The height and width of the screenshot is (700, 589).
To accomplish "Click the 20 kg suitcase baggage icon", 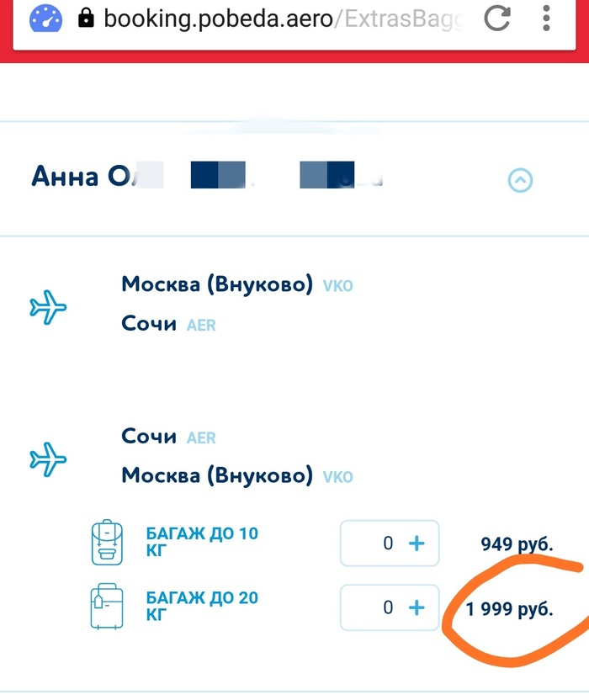I will click(x=106, y=606).
